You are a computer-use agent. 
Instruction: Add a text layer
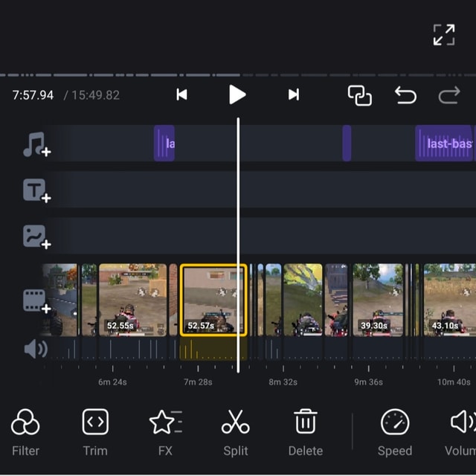pyautogui.click(x=36, y=190)
